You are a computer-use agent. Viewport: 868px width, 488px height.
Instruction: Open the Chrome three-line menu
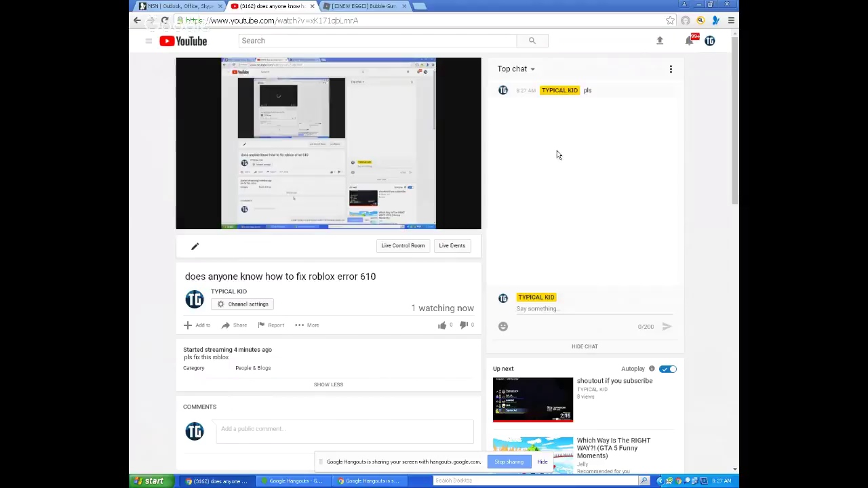(x=731, y=20)
